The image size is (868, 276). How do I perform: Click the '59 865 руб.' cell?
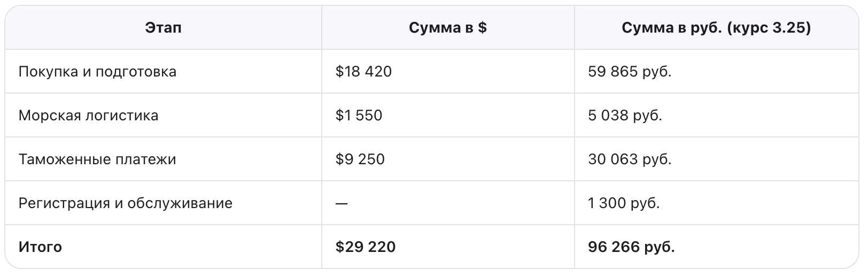630,72
